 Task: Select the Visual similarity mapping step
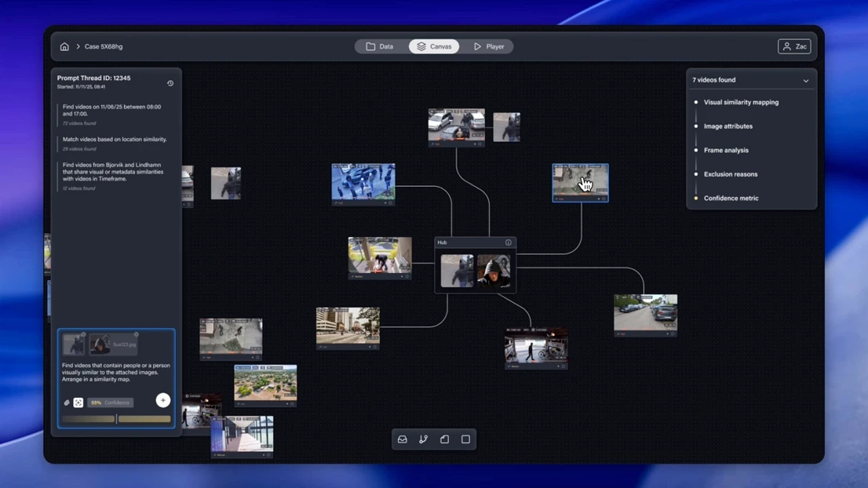[741, 102]
